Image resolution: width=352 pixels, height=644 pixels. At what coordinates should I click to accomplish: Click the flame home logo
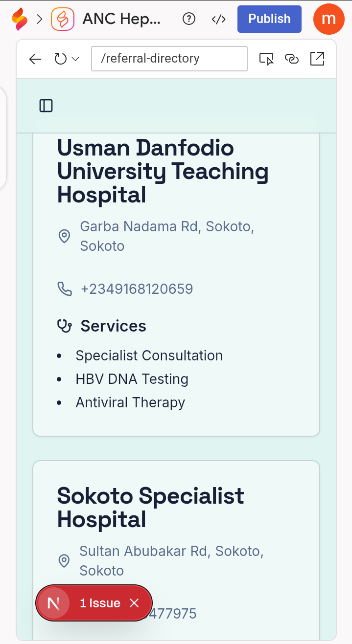point(20,19)
